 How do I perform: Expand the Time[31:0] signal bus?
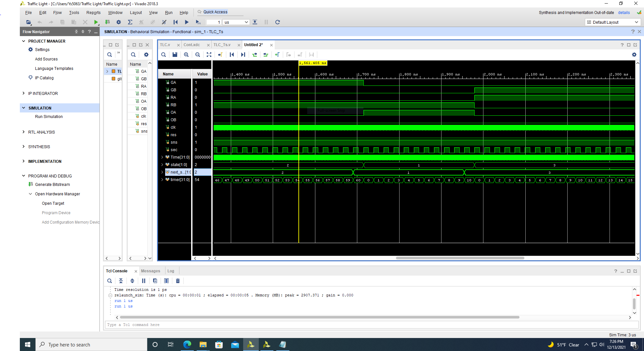click(162, 157)
